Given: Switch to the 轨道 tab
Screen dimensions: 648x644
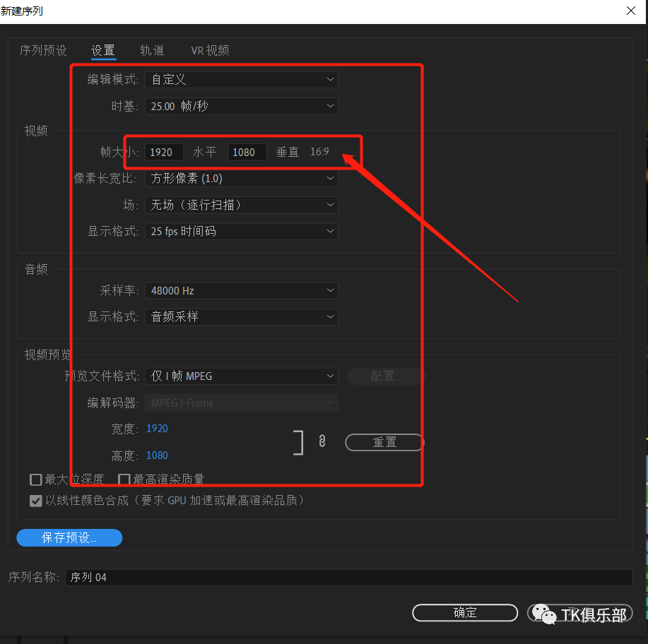Looking at the screenshot, I should 152,51.
